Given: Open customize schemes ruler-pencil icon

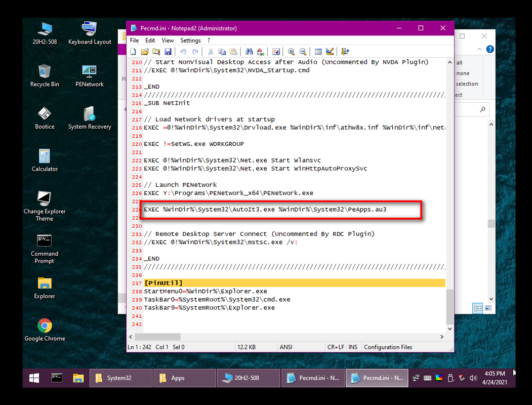Looking at the screenshot, I should [x=330, y=52].
